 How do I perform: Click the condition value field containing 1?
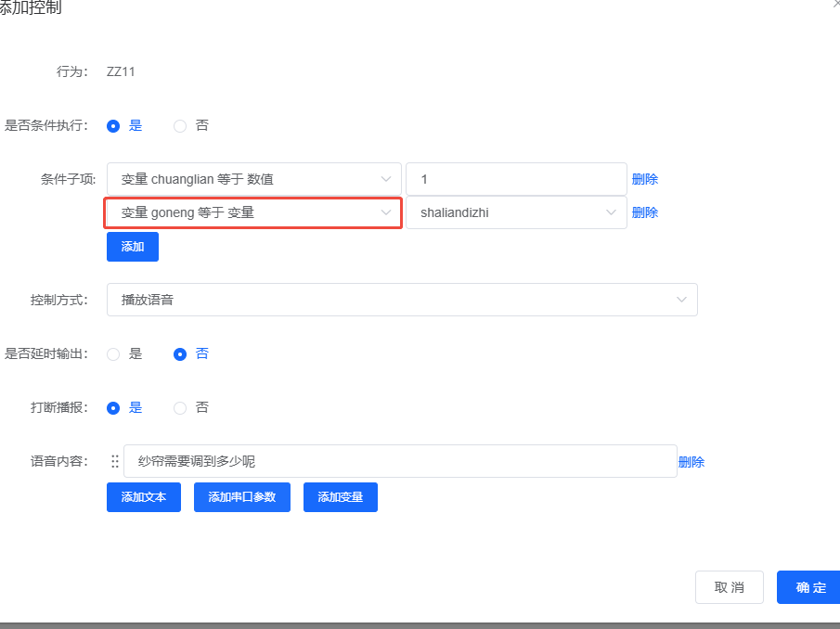[516, 178]
